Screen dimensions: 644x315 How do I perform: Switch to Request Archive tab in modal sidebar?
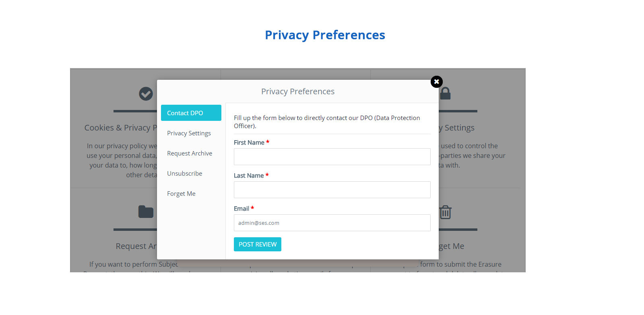point(190,153)
